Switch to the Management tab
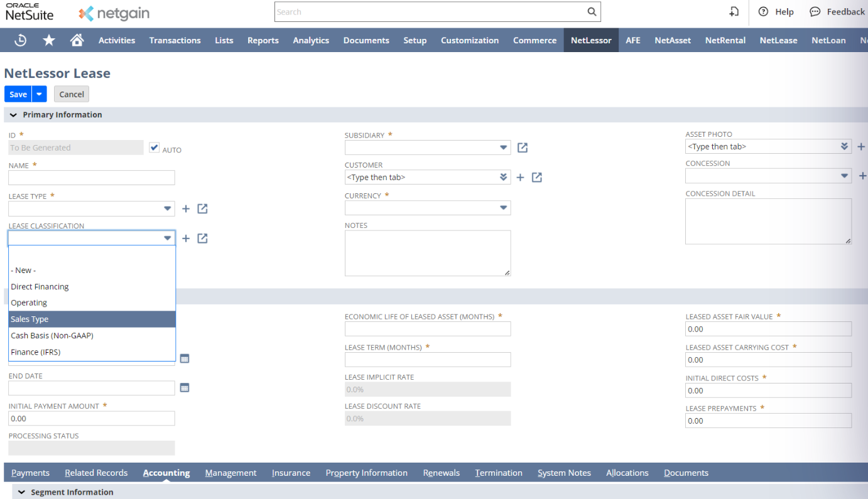The height and width of the screenshot is (499, 868). click(x=231, y=473)
